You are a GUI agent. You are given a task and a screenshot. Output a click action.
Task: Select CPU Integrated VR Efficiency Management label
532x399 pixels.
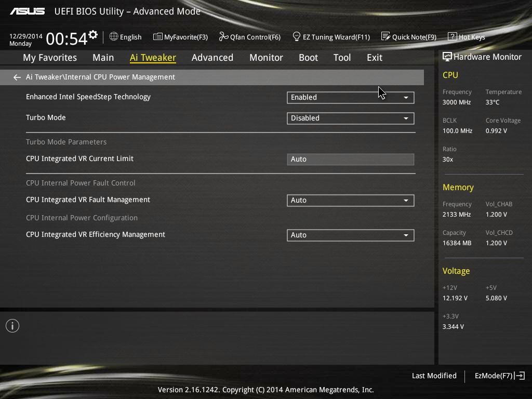pos(96,235)
